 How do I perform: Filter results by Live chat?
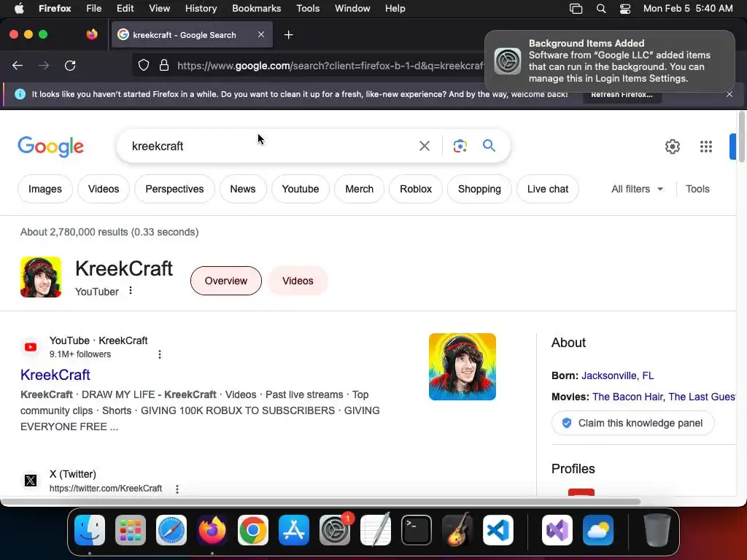[x=547, y=189]
